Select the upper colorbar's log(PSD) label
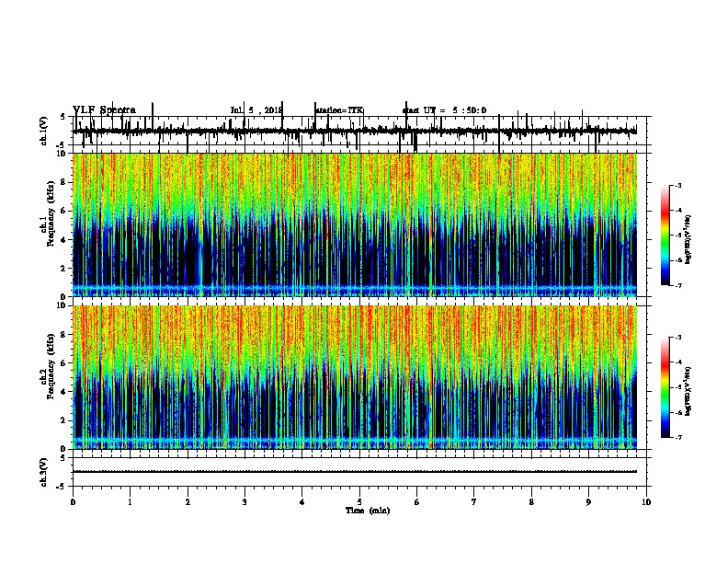This screenshot has height=563, width=728. [x=688, y=239]
